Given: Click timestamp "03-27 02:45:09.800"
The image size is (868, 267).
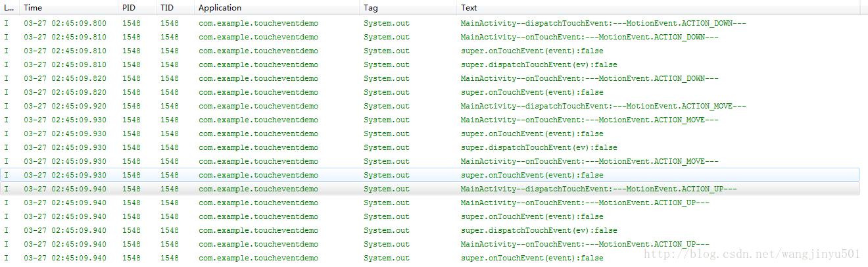Looking at the screenshot, I should (x=65, y=23).
